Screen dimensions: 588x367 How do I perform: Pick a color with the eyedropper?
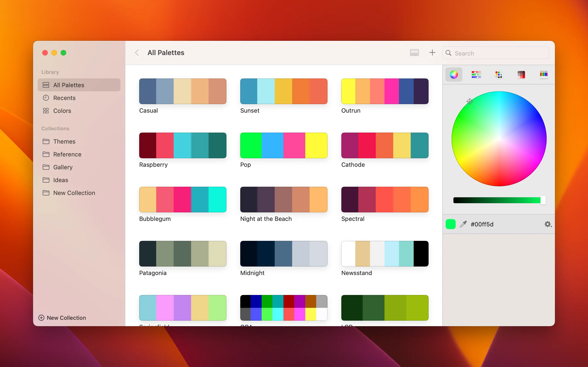coord(463,224)
